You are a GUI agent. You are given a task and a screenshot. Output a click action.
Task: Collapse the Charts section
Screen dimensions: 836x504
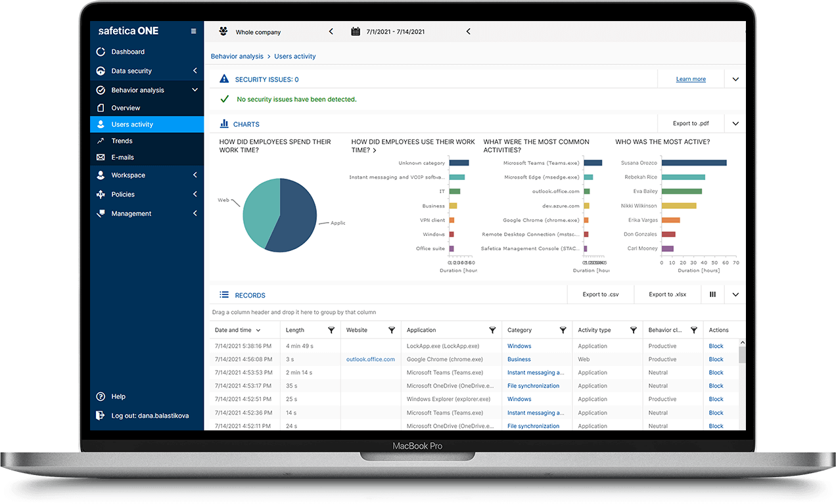point(735,124)
